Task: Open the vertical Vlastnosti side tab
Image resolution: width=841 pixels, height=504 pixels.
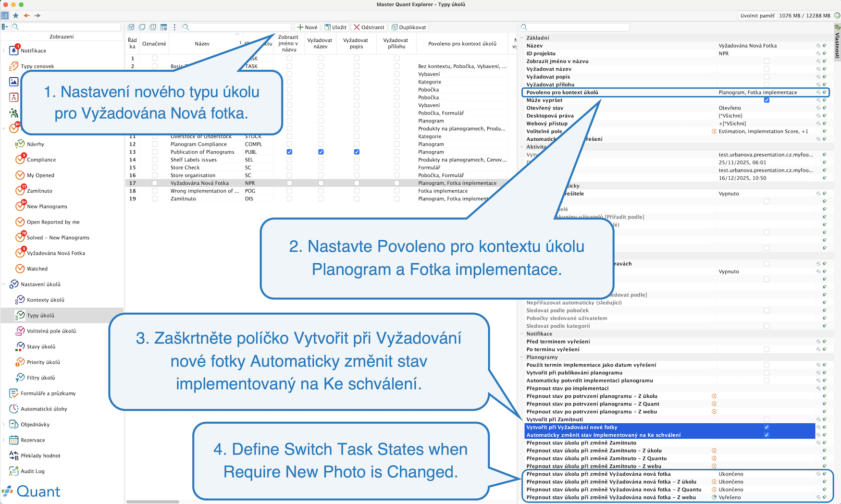Action: coord(837,43)
